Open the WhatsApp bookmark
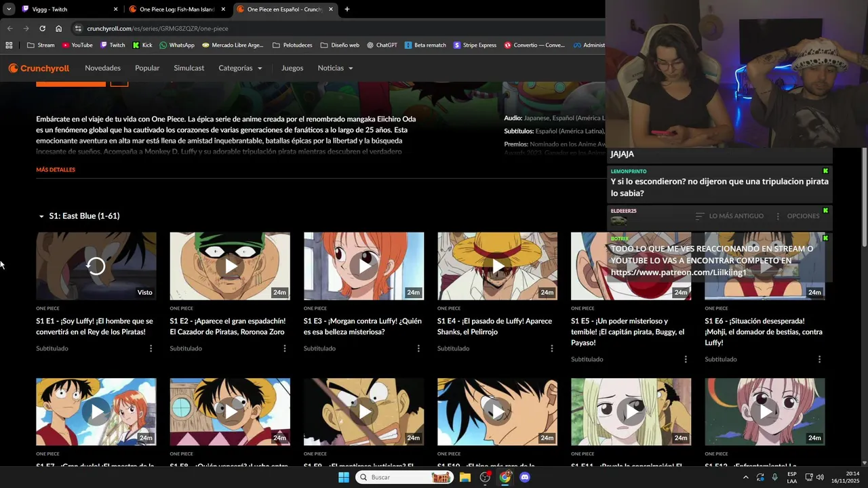The width and height of the screenshot is (868, 488). pyautogui.click(x=177, y=45)
